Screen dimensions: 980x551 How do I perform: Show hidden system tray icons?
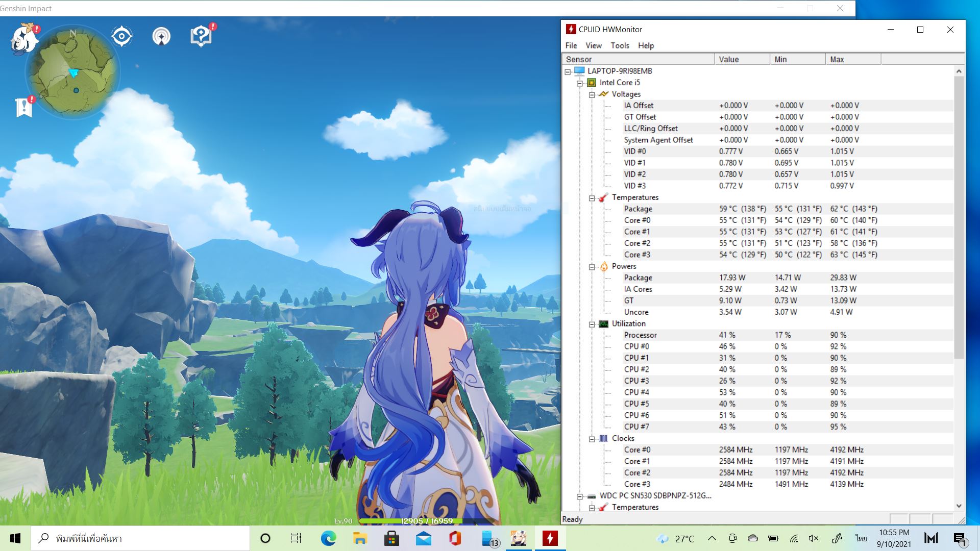[x=712, y=538]
